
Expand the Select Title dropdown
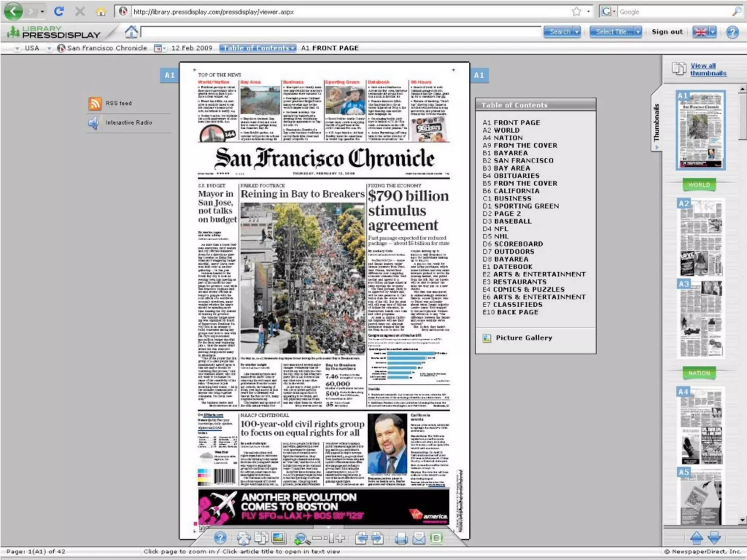point(638,32)
